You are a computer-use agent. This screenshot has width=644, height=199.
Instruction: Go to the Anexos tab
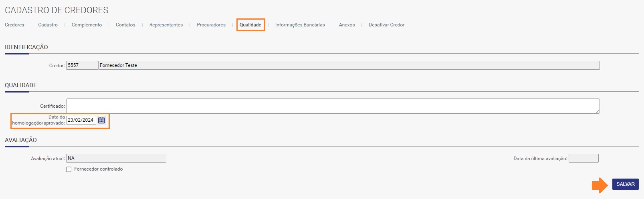tap(347, 25)
